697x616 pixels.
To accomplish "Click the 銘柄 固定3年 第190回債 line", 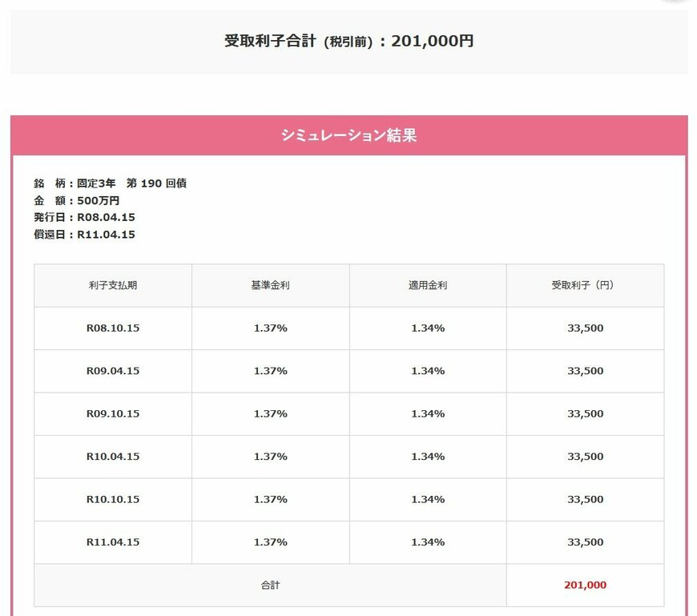I will pyautogui.click(x=111, y=183).
